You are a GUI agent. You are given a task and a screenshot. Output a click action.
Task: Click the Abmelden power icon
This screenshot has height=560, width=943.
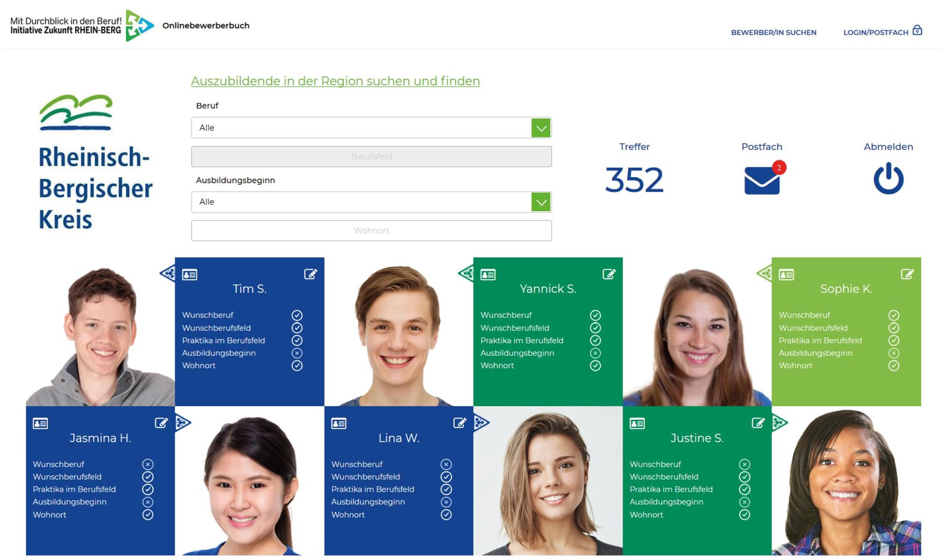pos(888,179)
